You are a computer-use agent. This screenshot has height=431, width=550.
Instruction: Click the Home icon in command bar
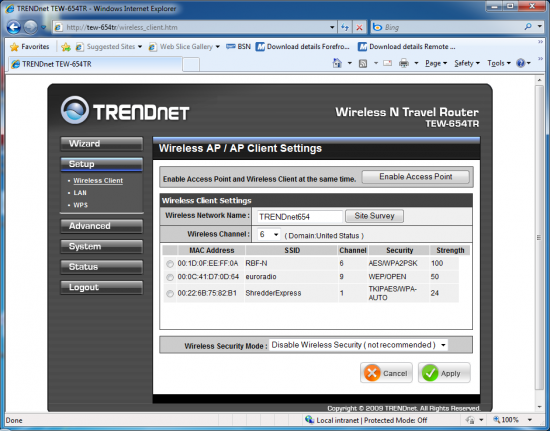(x=337, y=63)
